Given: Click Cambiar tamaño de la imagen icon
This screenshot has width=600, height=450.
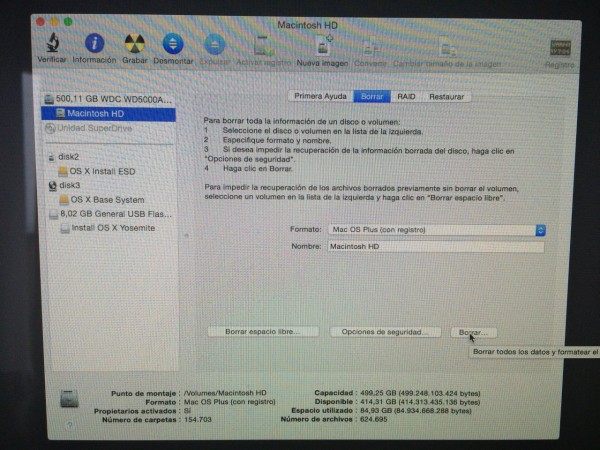Looking at the screenshot, I should click(447, 49).
